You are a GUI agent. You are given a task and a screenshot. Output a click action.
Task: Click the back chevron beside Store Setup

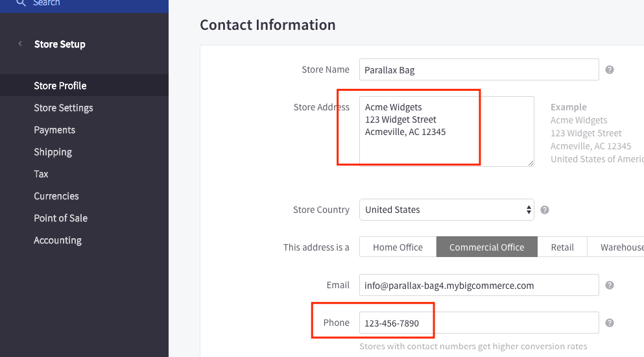(x=20, y=44)
